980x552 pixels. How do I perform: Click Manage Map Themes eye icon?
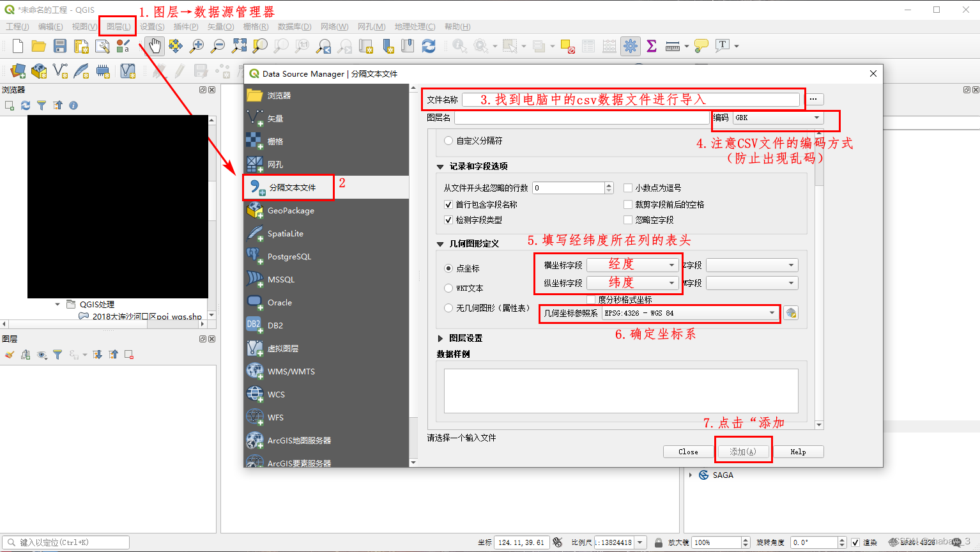click(42, 355)
